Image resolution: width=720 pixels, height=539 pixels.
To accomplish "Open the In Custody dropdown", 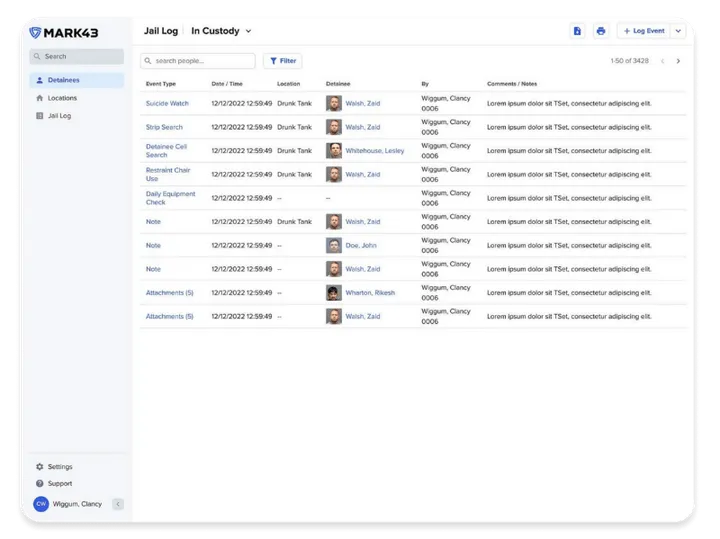I will click(221, 31).
